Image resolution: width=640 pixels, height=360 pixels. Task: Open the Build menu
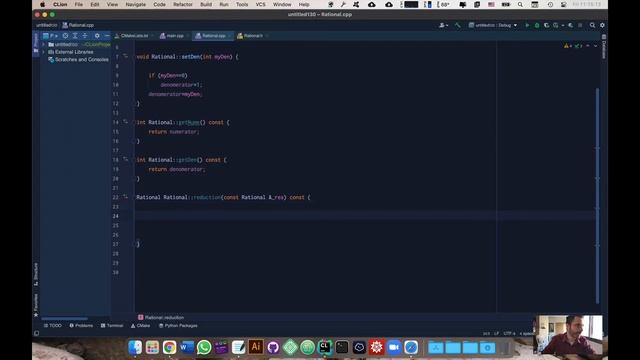[x=206, y=4]
